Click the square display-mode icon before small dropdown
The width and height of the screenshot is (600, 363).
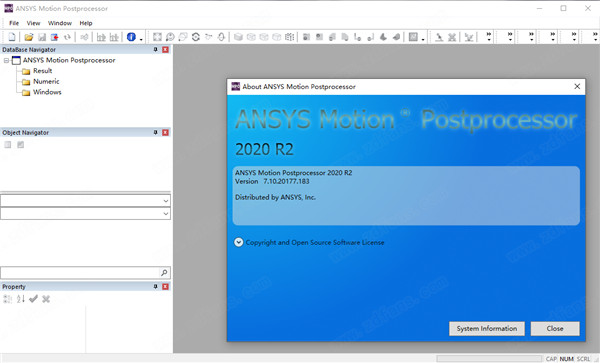413,37
